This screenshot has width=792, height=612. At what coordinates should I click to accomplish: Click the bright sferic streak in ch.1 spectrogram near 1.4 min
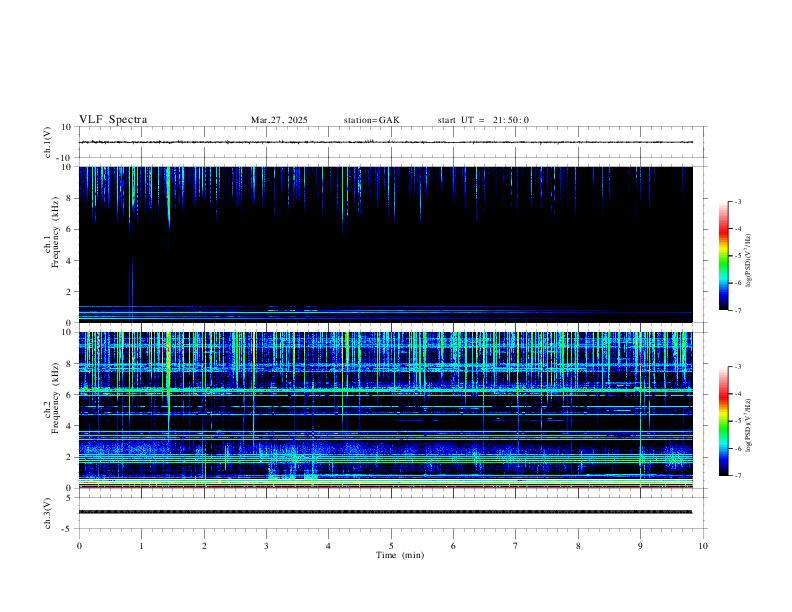click(x=168, y=198)
